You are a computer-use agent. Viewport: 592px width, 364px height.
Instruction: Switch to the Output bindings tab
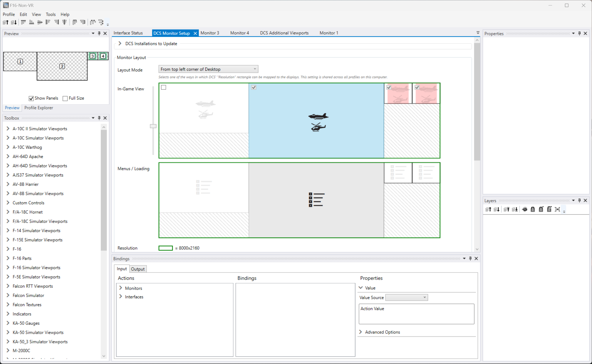[138, 269]
